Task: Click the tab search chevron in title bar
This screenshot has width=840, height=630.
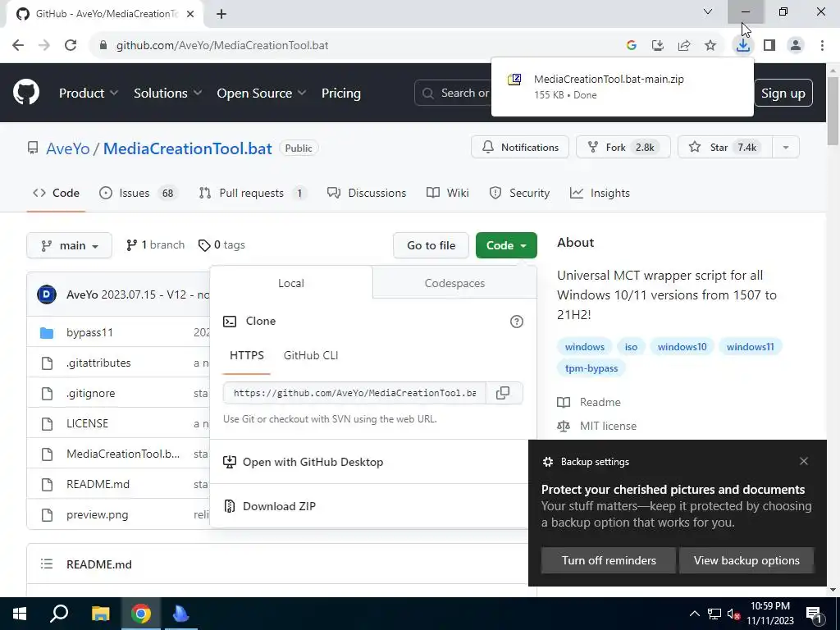Action: click(x=708, y=11)
